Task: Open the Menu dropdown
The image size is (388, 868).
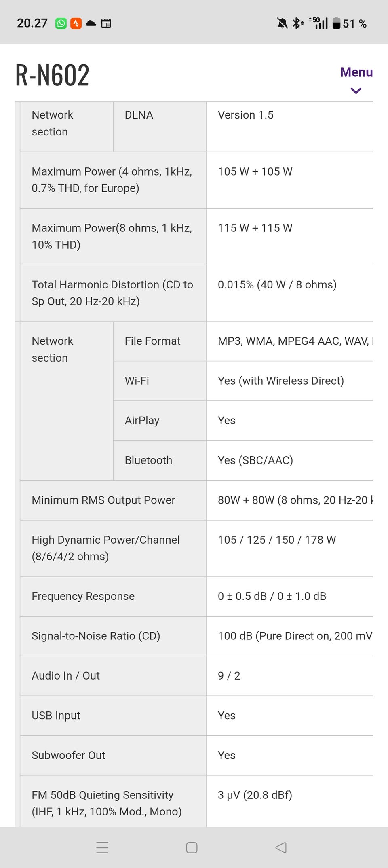Action: 356,72
